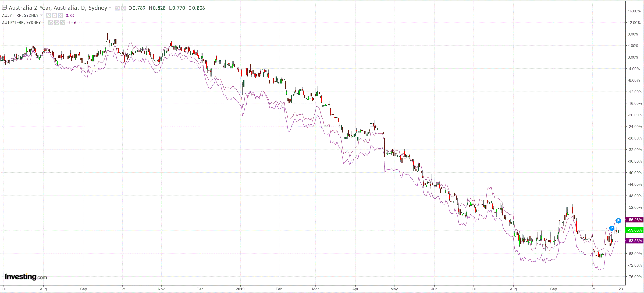This screenshot has height=293, width=644.
Task: Open settings gear for Australia 2-Year
Action: pyautogui.click(x=123, y=8)
